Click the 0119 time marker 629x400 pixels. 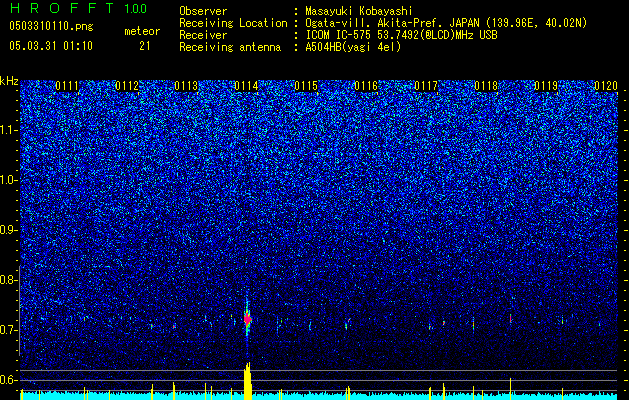546,86
